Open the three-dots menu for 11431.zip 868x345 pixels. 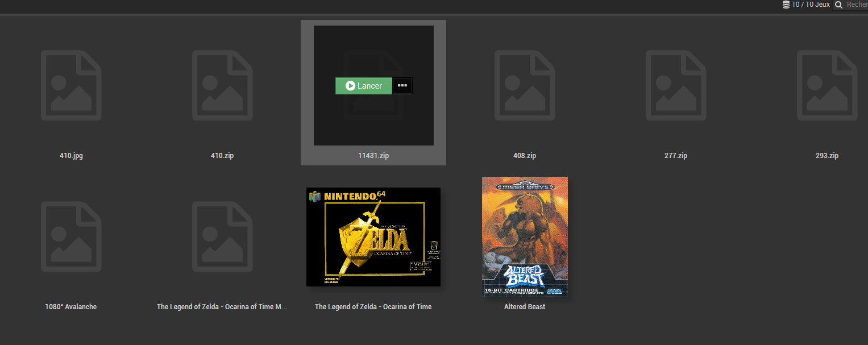[x=402, y=86]
